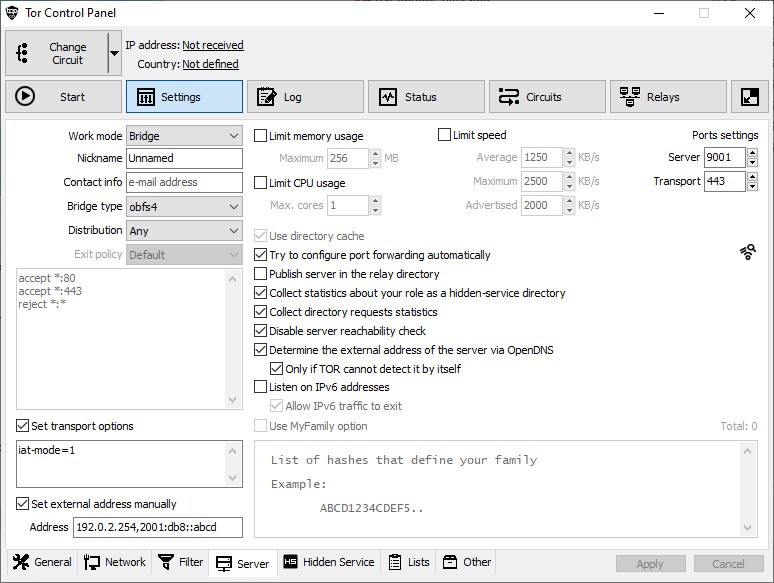The image size is (774, 583).
Task: Click the compact window view icon
Action: [x=750, y=97]
